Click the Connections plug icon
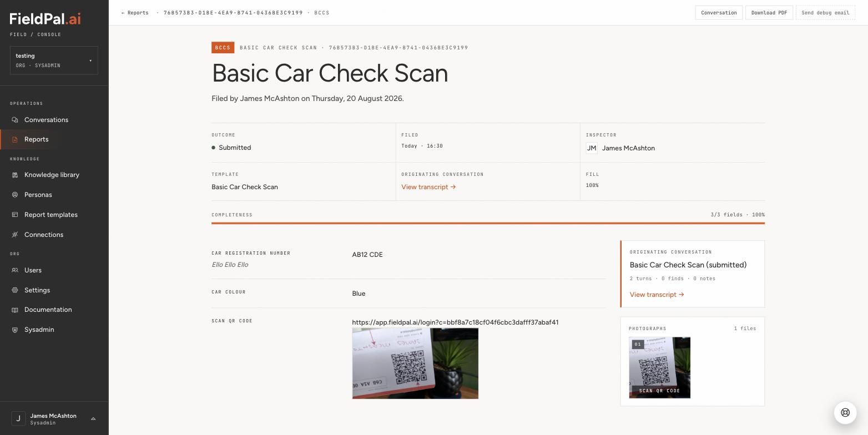The width and height of the screenshot is (868, 435). click(15, 235)
